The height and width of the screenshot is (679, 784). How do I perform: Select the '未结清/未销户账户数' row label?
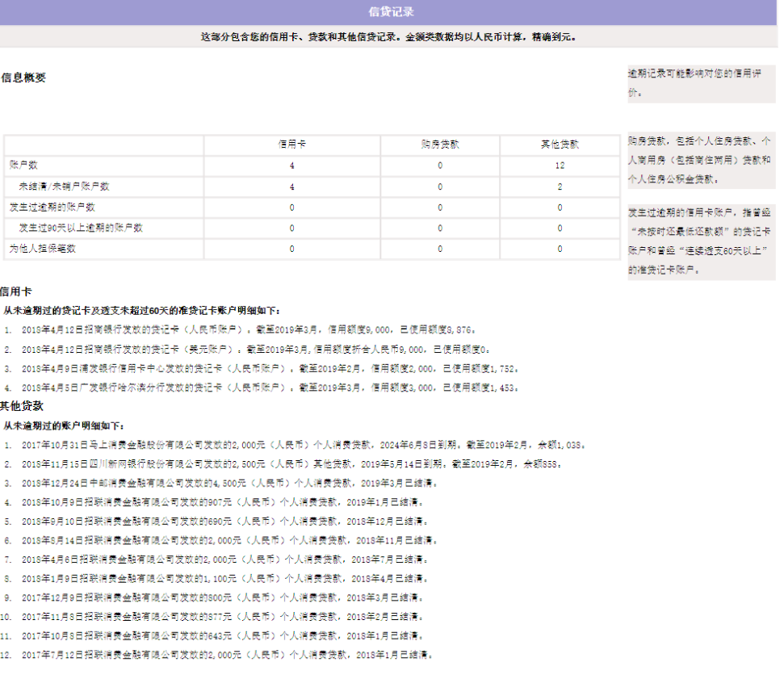(64, 187)
